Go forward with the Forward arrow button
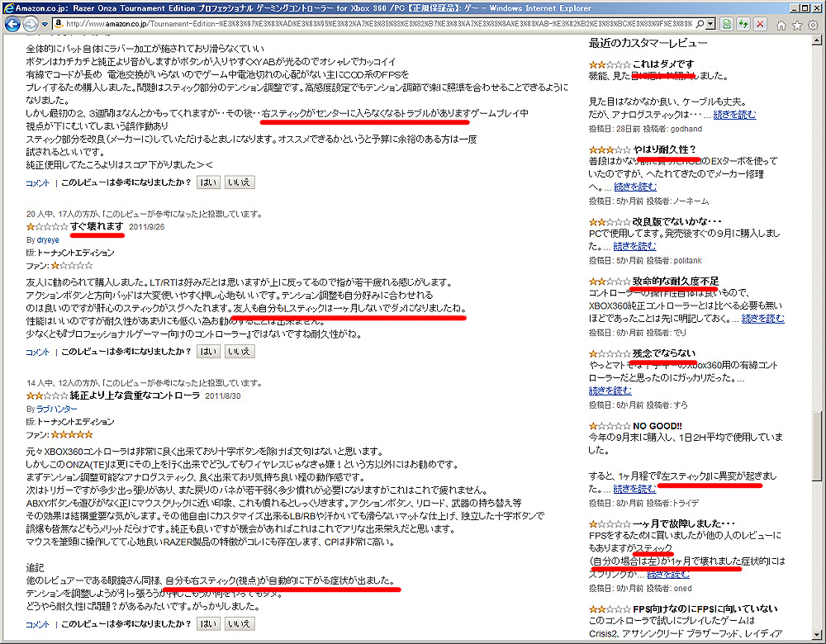Viewport: 826px width, 644px height. [x=30, y=24]
